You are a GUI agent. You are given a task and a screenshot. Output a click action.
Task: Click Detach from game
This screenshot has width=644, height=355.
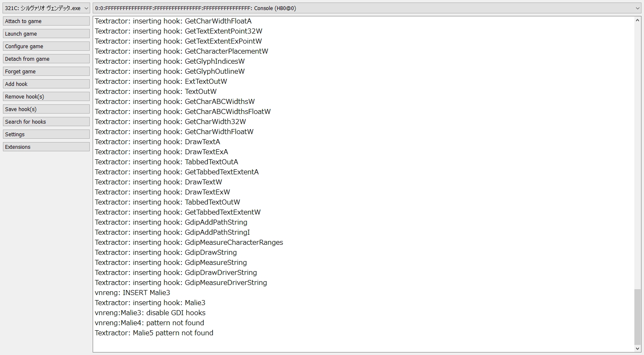click(x=46, y=59)
